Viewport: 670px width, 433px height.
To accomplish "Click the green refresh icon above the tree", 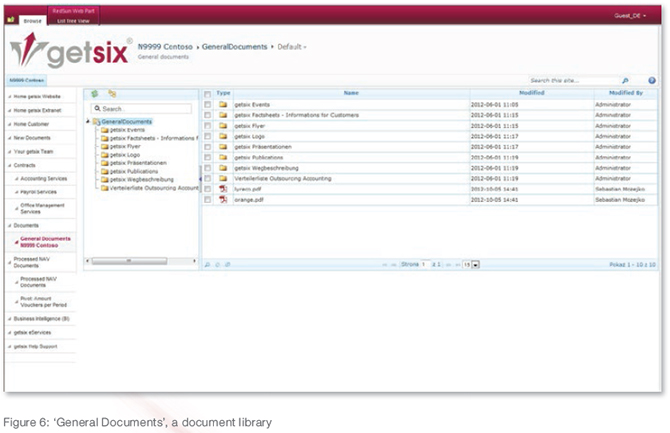I will pyautogui.click(x=95, y=94).
